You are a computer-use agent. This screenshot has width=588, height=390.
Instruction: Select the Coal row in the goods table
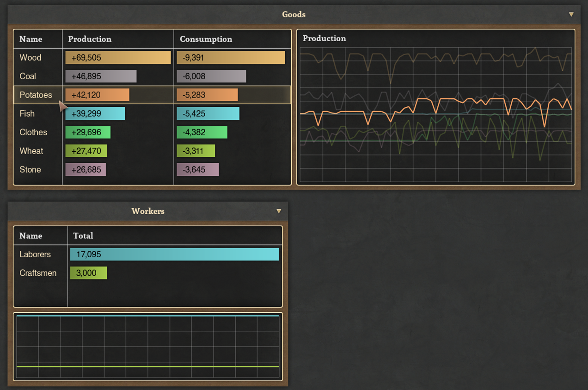click(x=28, y=76)
